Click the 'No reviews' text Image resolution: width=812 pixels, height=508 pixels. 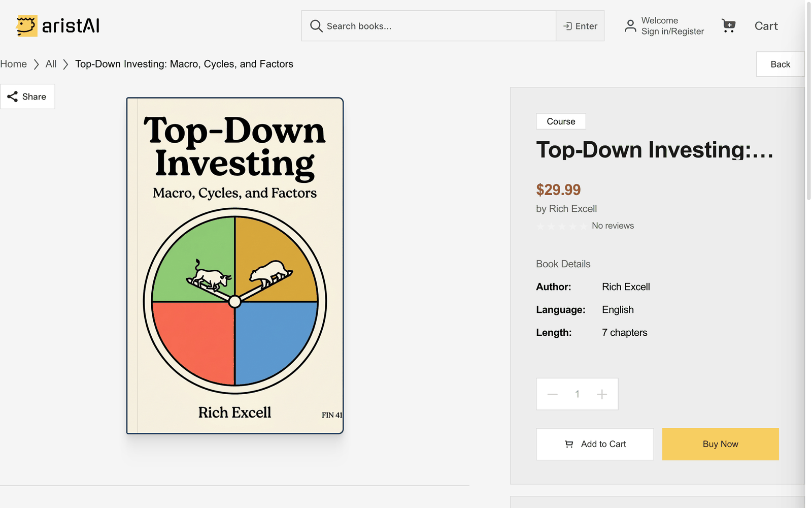[613, 226]
